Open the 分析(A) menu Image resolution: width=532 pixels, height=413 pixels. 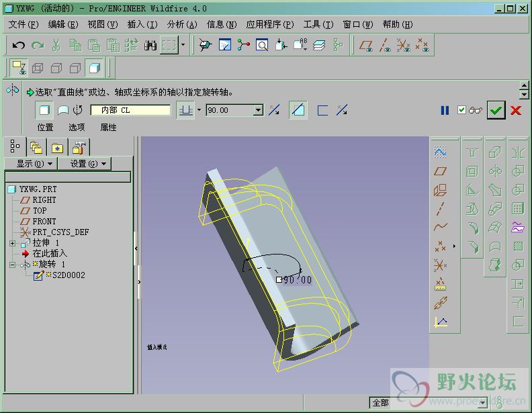click(x=182, y=24)
